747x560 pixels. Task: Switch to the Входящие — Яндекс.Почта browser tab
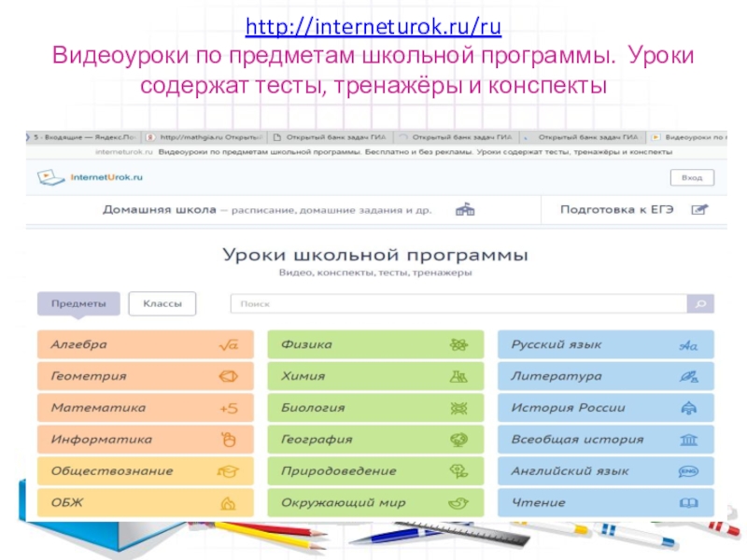click(83, 137)
